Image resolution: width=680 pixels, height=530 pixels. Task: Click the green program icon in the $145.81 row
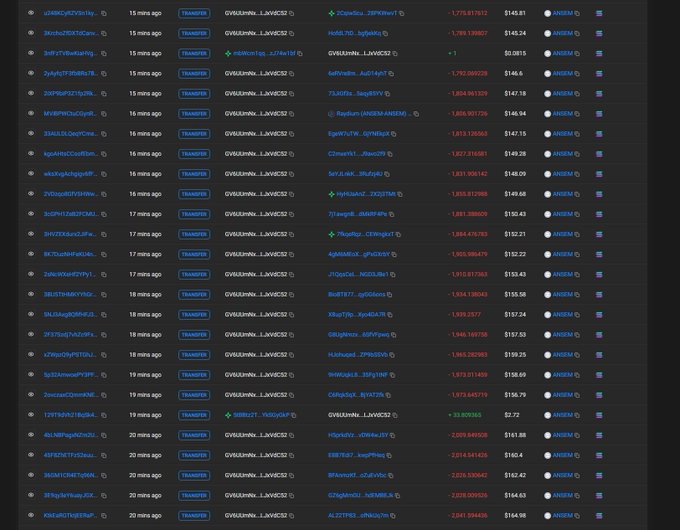tap(331, 13)
